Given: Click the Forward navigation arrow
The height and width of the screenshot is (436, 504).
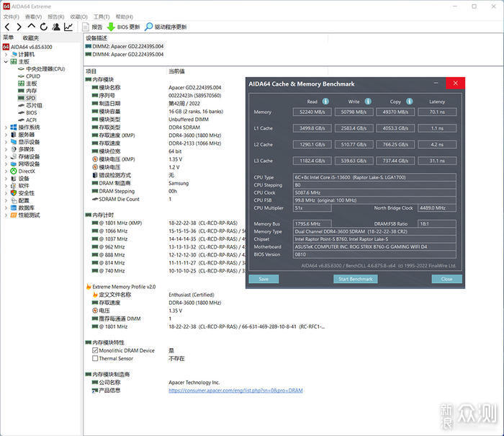Looking at the screenshot, I should click(19, 27).
